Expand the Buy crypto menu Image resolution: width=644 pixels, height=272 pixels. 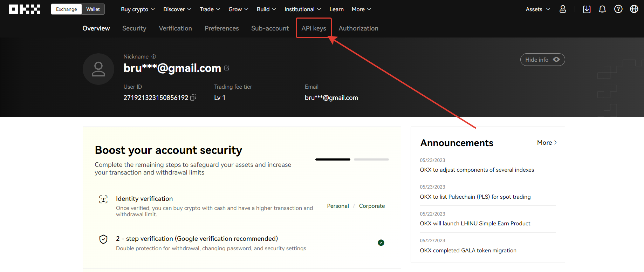(138, 9)
